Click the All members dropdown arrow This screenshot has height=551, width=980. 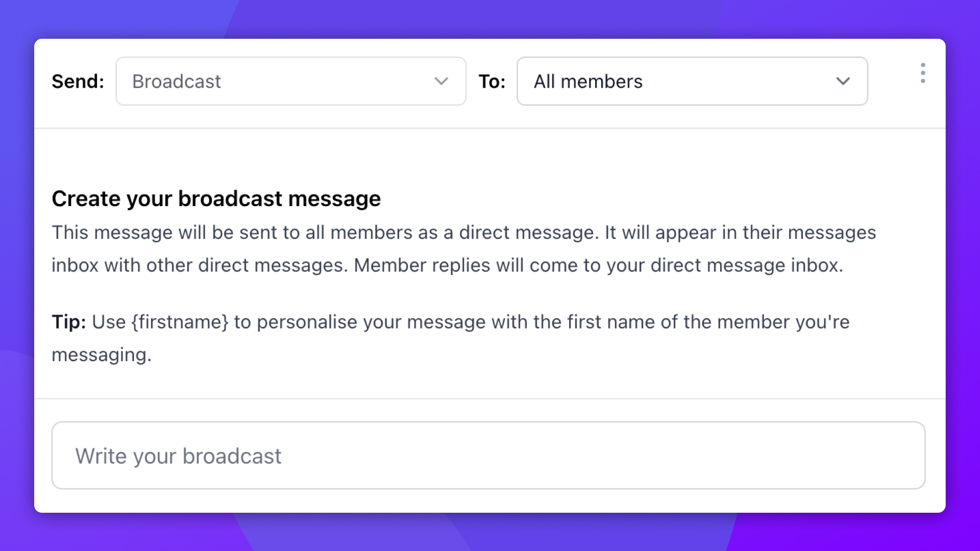click(x=843, y=81)
